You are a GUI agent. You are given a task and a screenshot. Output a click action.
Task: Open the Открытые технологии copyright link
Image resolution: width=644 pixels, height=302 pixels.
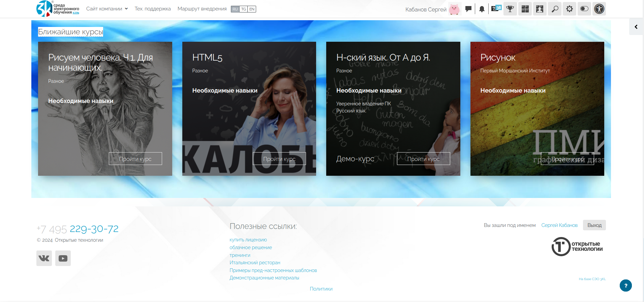[x=79, y=240]
